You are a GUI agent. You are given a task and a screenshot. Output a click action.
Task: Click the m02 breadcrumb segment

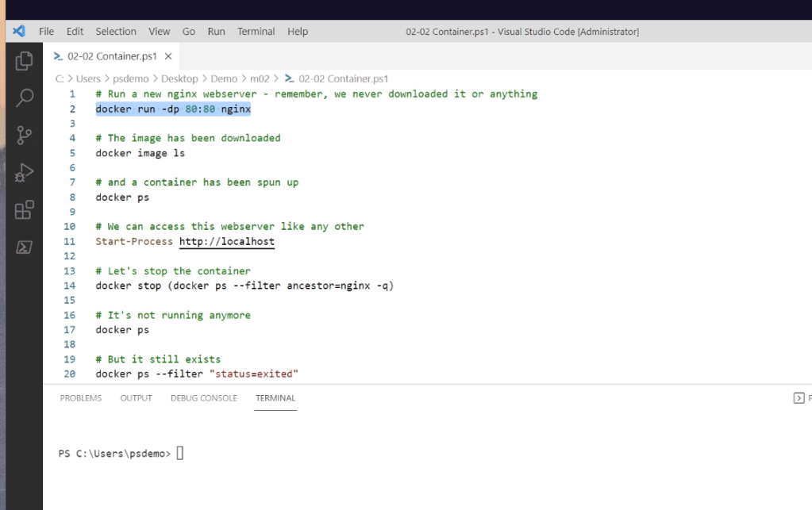tap(260, 79)
